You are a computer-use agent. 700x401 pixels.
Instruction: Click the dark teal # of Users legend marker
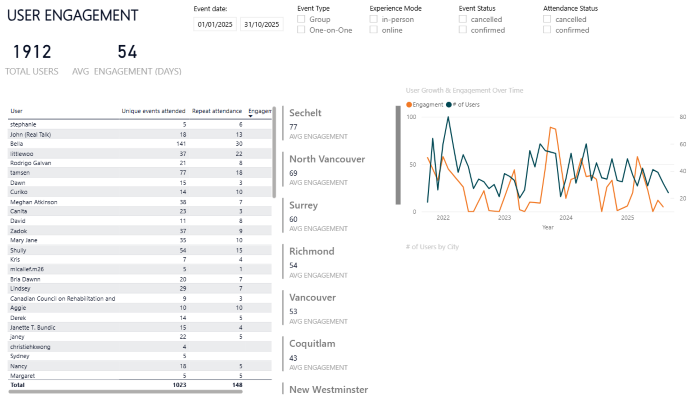pyautogui.click(x=449, y=104)
